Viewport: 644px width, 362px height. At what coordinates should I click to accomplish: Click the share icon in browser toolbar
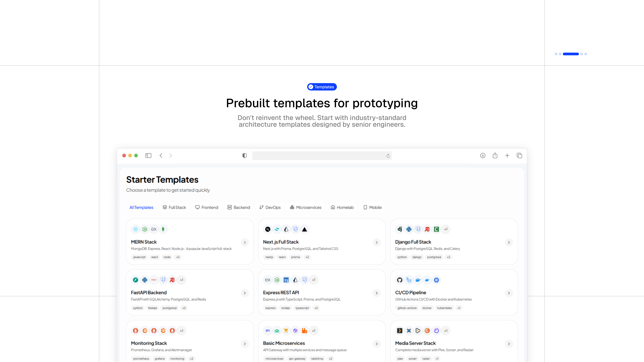click(x=495, y=155)
